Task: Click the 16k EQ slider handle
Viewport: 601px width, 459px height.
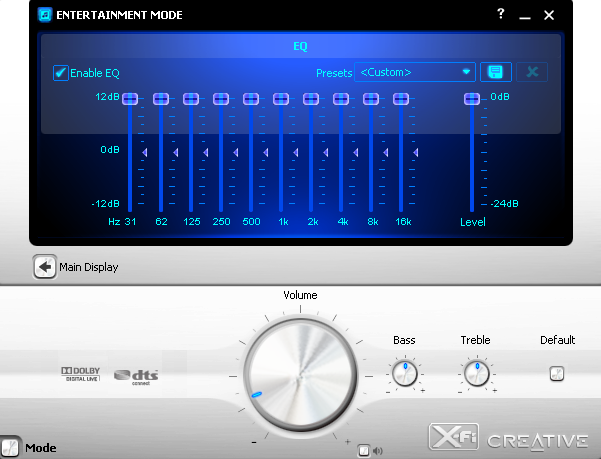Action: 401,99
